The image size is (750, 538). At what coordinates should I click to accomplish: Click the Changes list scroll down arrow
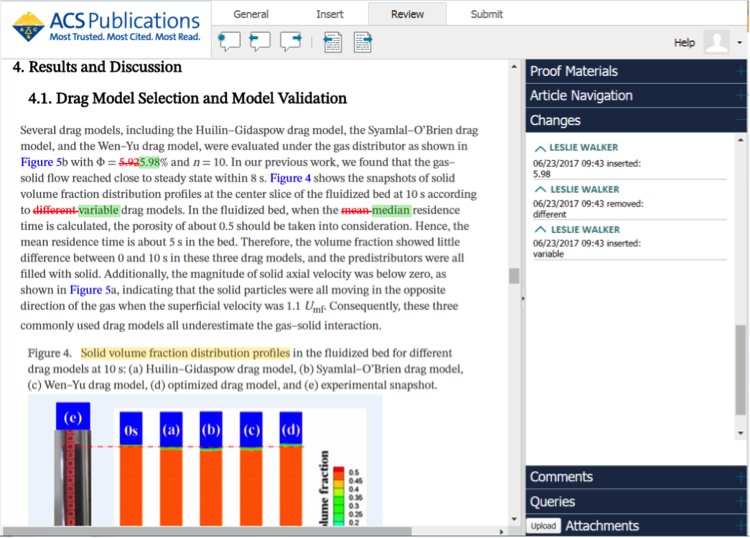coord(740,433)
